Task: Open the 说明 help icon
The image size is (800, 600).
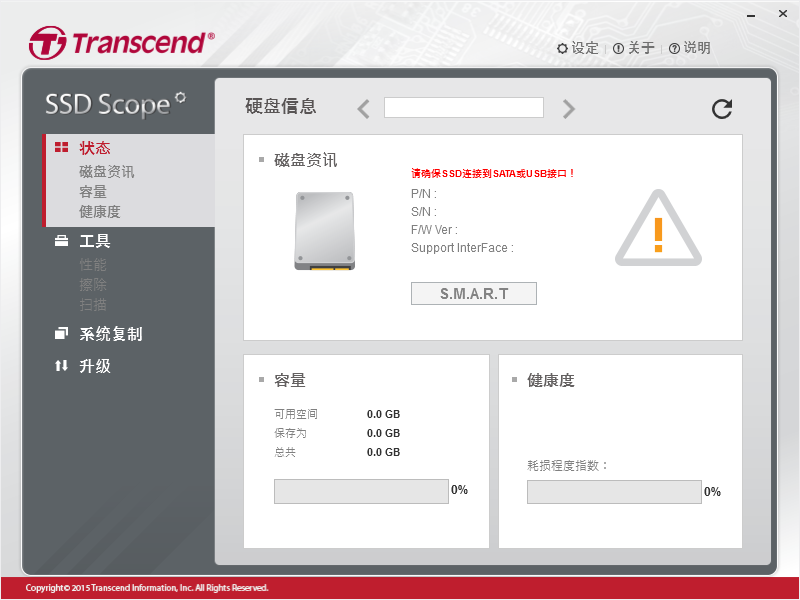Action: point(674,47)
